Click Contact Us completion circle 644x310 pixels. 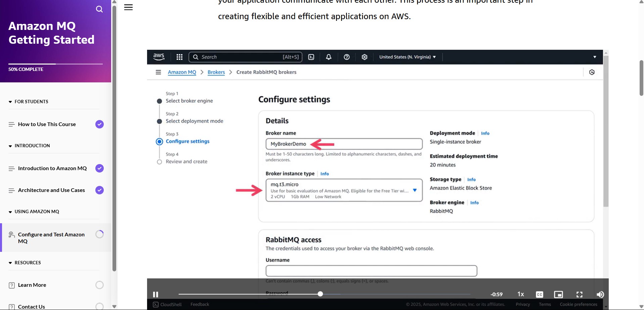pos(99,306)
